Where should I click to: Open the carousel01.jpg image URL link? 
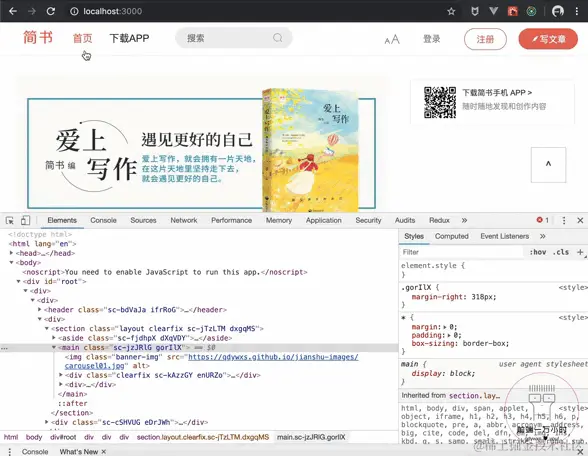212,361
